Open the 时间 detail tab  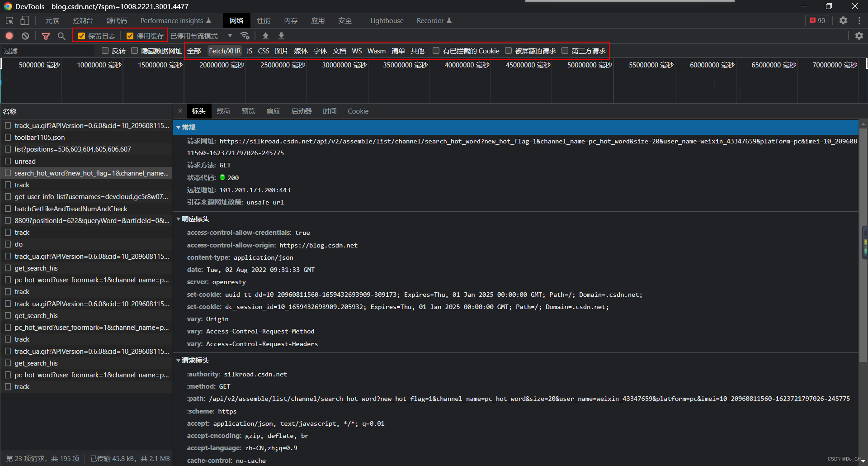coord(330,111)
